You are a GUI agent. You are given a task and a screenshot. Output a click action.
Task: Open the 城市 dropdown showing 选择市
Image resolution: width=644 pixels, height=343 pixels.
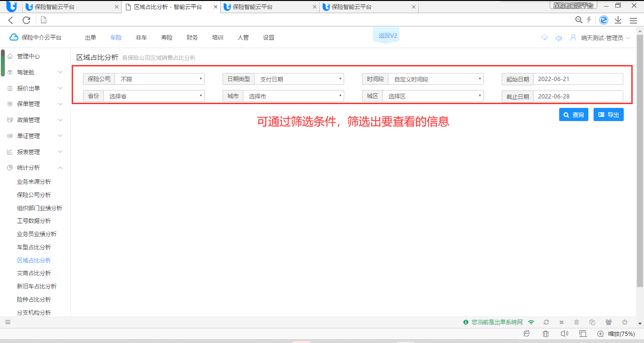point(293,96)
